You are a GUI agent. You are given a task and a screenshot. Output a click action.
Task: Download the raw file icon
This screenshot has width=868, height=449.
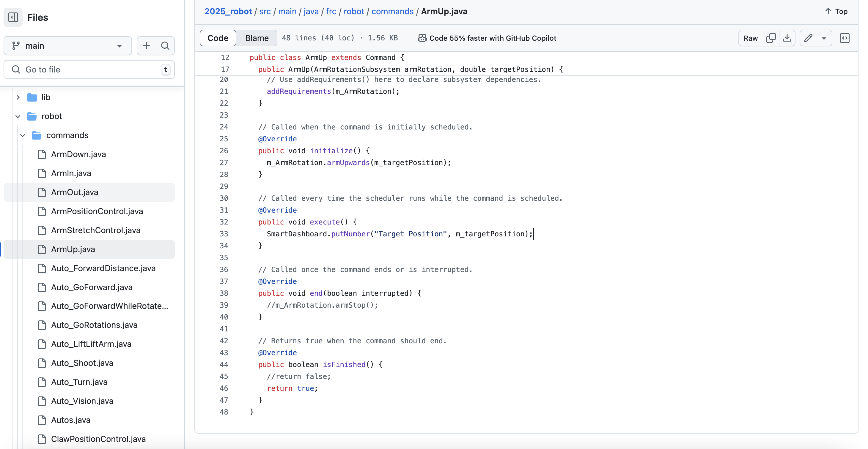(787, 38)
